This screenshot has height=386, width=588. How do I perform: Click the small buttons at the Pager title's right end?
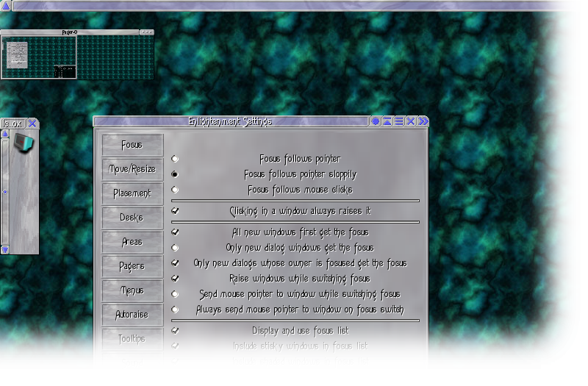pos(146,32)
